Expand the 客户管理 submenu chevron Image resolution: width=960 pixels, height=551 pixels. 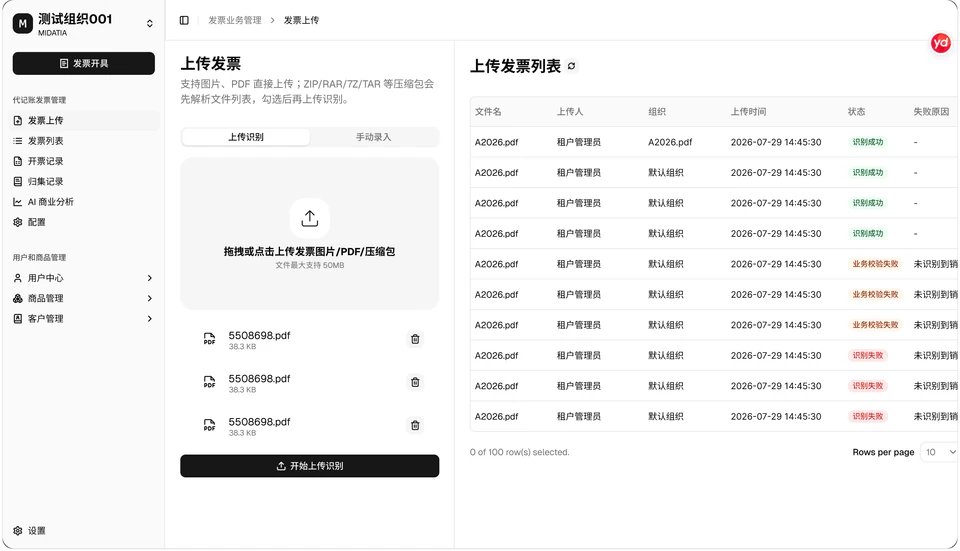click(x=149, y=319)
